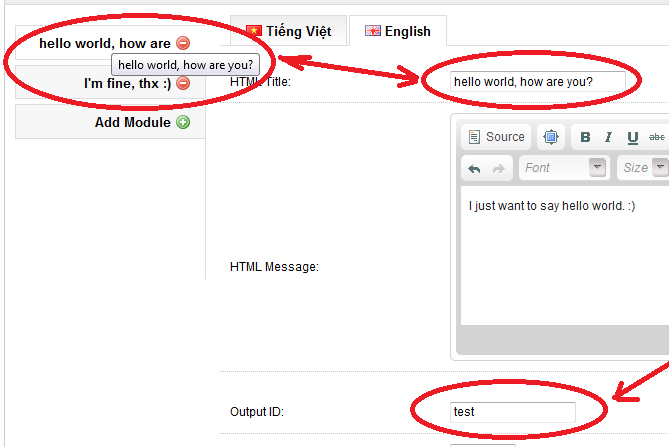Focus the Output ID input field

click(512, 412)
